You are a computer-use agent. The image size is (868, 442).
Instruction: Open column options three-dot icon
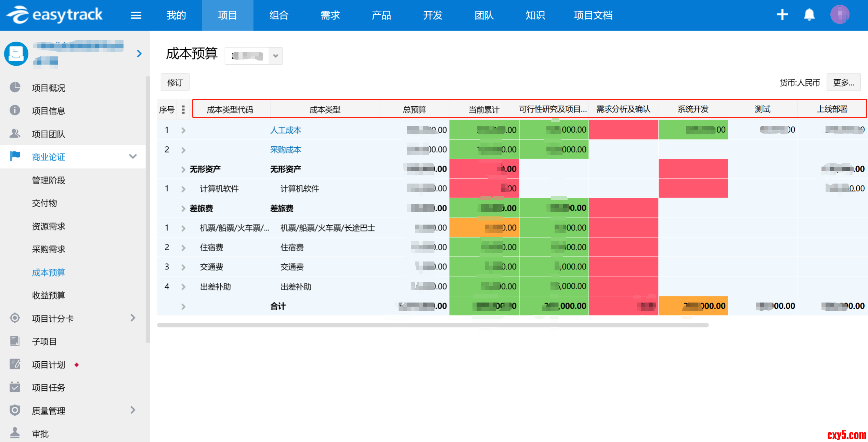[x=183, y=109]
